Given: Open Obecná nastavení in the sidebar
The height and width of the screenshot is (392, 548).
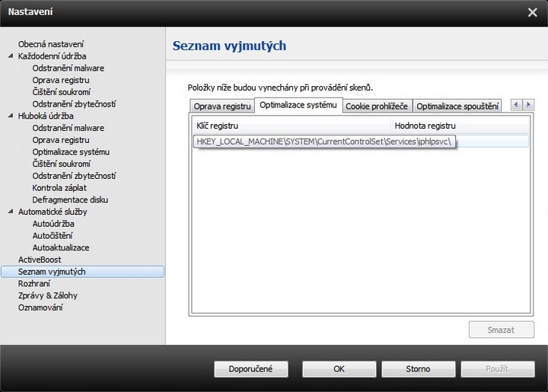Looking at the screenshot, I should point(51,44).
